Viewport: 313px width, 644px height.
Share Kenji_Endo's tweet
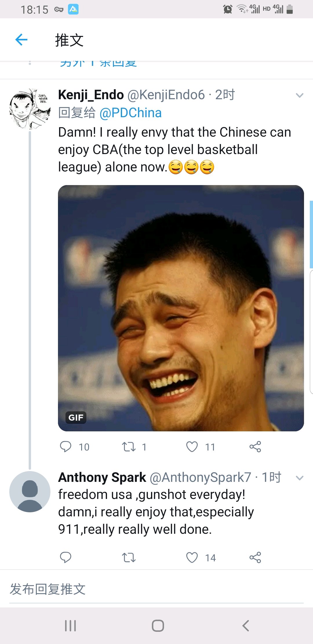coord(255,447)
